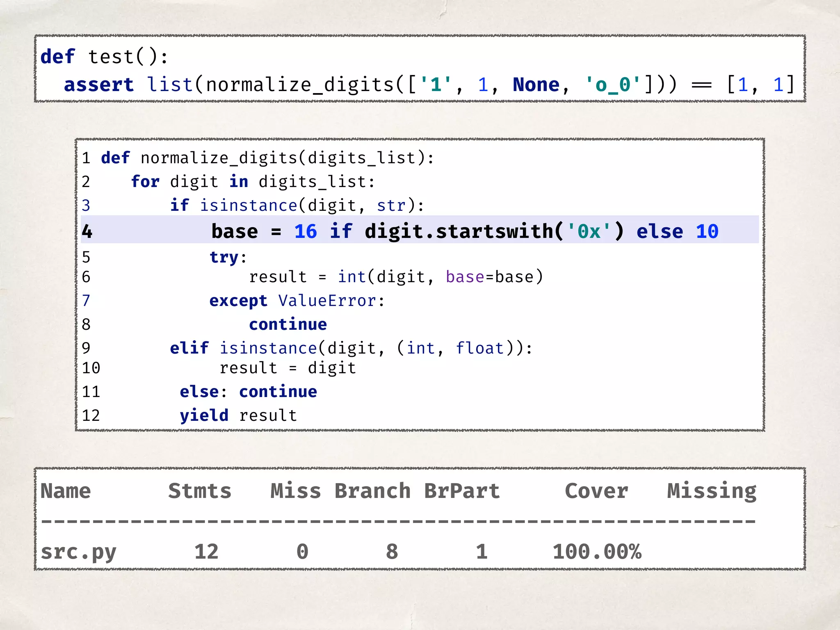Image resolution: width=840 pixels, height=630 pixels.
Task: Click line 3 'if isinstance(digit, str):'
Action: coord(297,205)
